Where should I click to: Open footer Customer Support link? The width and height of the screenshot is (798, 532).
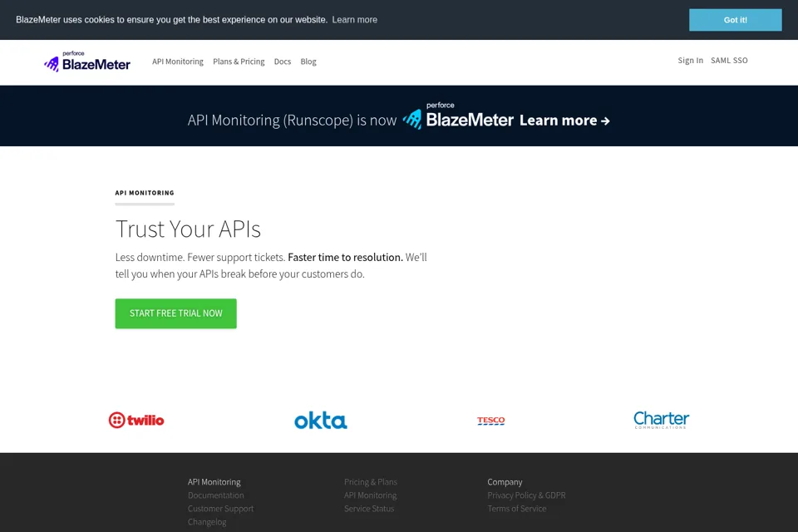pos(220,509)
